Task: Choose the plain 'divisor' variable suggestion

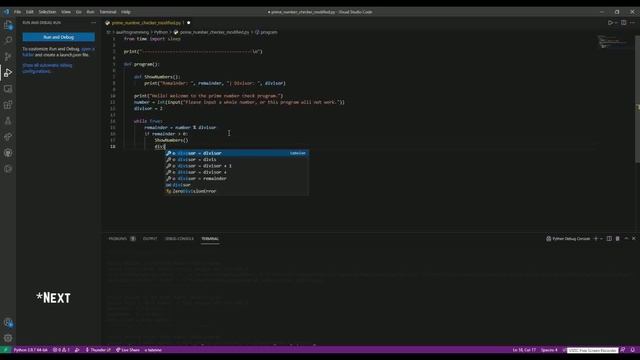Action: click(237, 185)
